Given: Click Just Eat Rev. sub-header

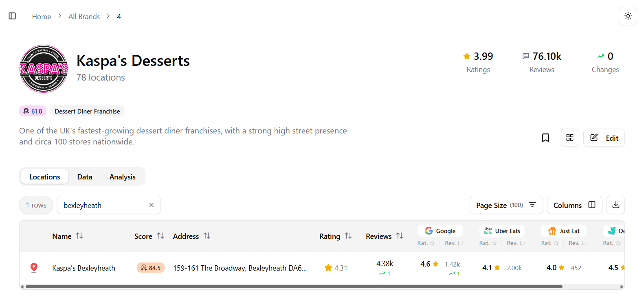Looking at the screenshot, I should 578,243.
